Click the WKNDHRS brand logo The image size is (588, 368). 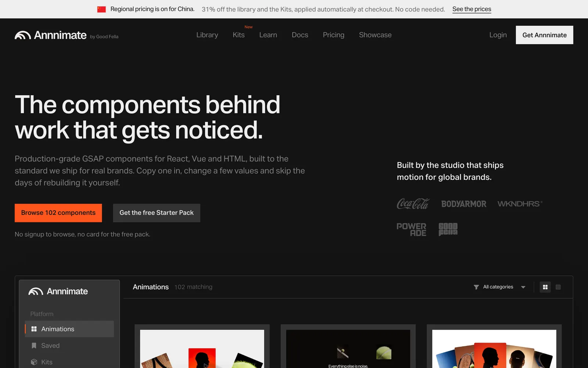[520, 204]
